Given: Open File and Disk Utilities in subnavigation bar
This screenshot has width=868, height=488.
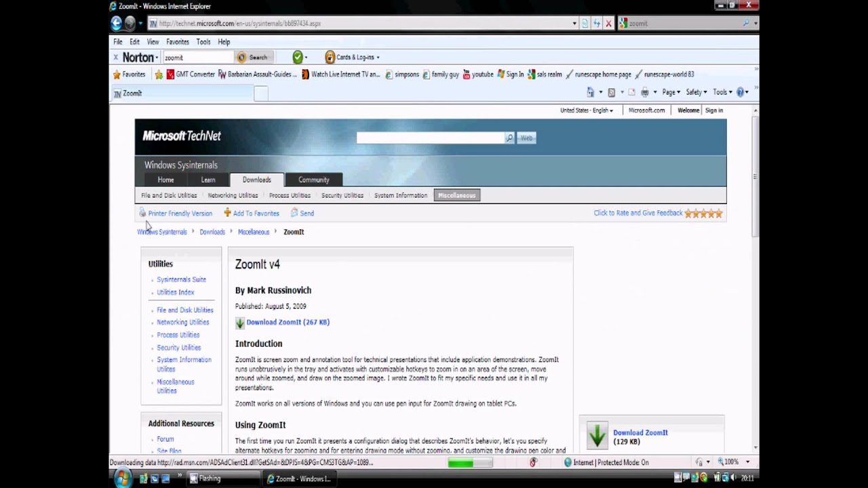Looking at the screenshot, I should pos(169,195).
